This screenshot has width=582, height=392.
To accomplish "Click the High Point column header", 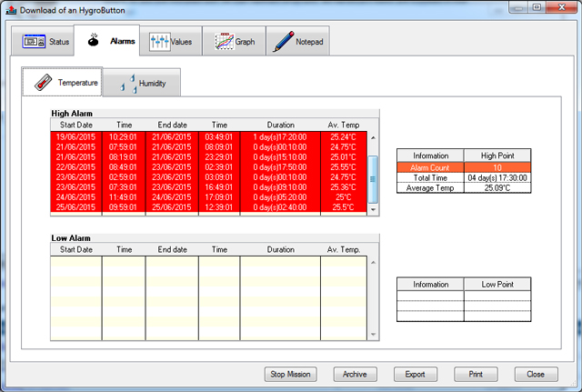I will [497, 156].
